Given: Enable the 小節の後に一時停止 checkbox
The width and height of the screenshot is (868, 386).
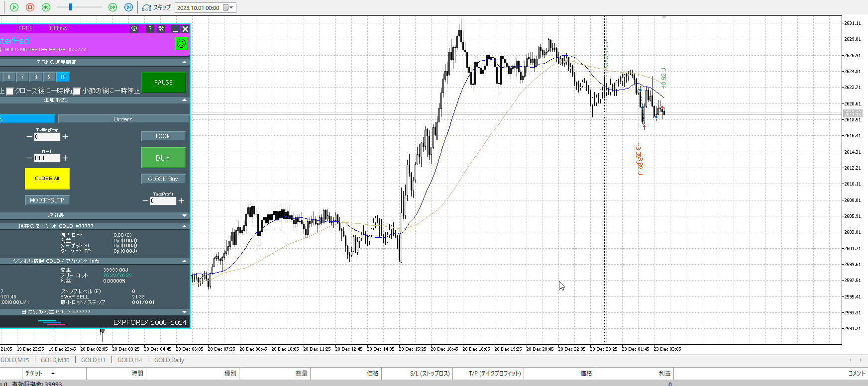Looking at the screenshot, I should pyautogui.click(x=77, y=91).
